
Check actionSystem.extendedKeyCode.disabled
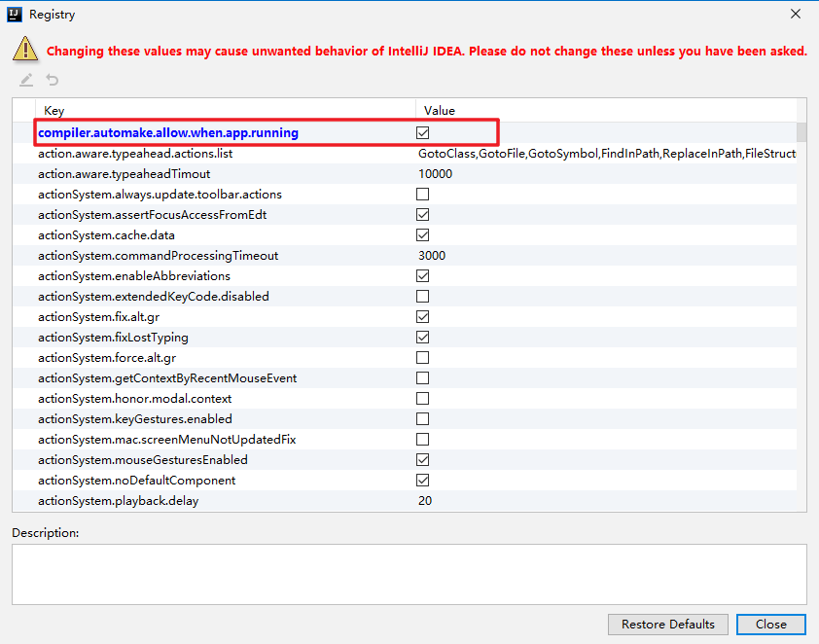point(422,296)
